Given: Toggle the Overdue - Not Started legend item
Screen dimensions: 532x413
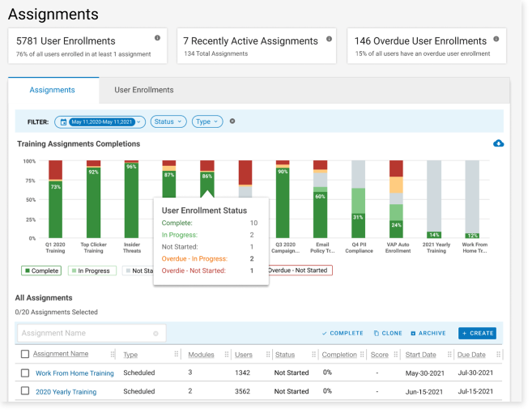Looking at the screenshot, I should [300, 270].
